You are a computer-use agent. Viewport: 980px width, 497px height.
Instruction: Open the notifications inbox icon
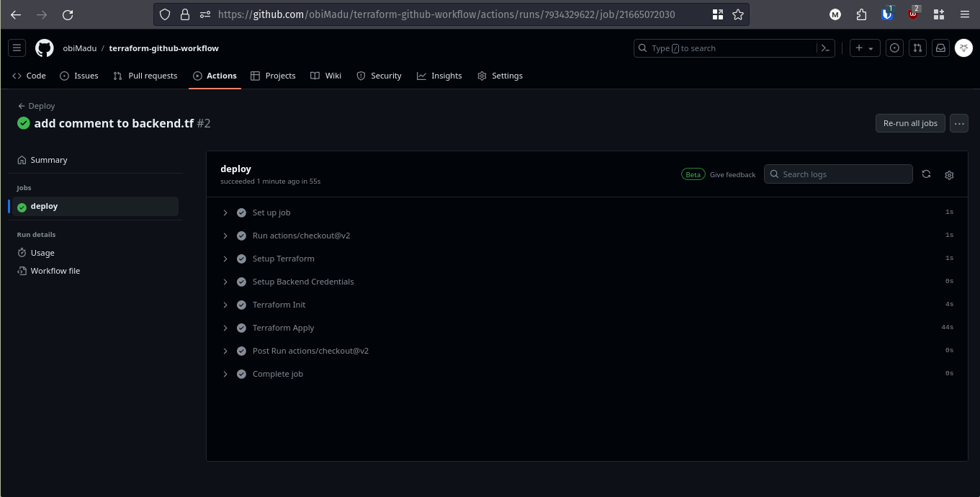[x=940, y=48]
